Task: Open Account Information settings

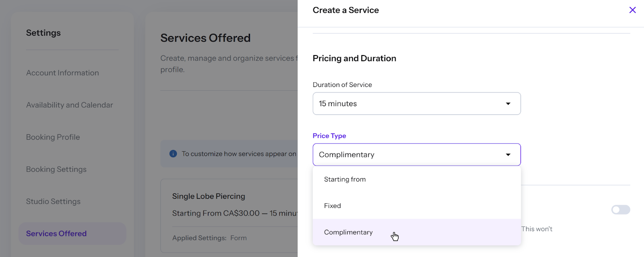Action: click(62, 73)
